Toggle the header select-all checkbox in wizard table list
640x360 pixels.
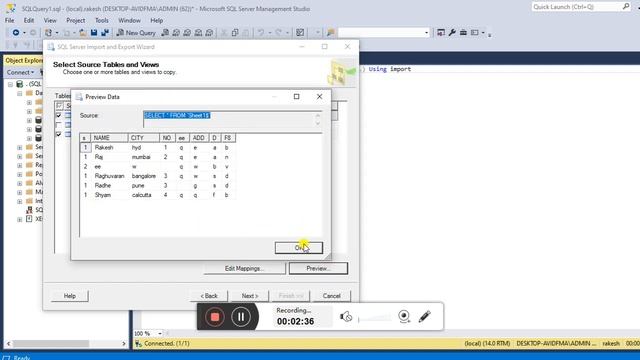pos(59,106)
